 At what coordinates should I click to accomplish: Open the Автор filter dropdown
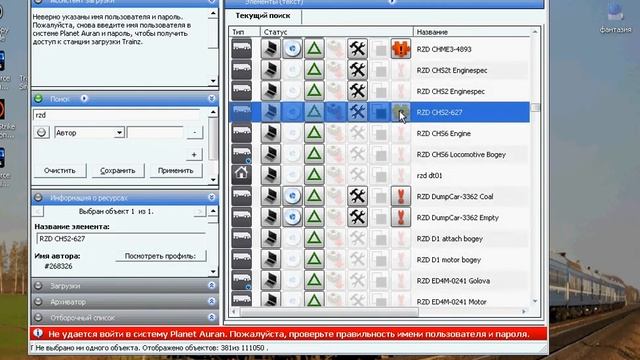click(x=119, y=133)
